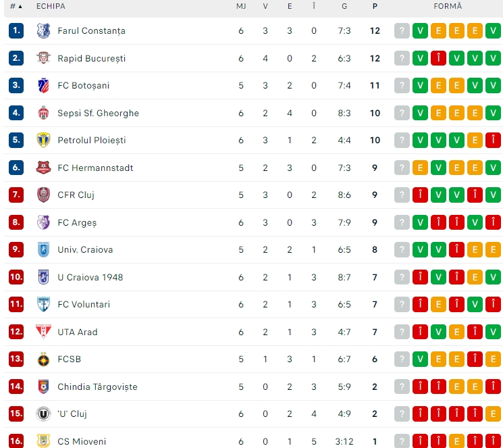503x448 pixels.
Task: Click position 16 red rank badge
Action: click(16, 441)
